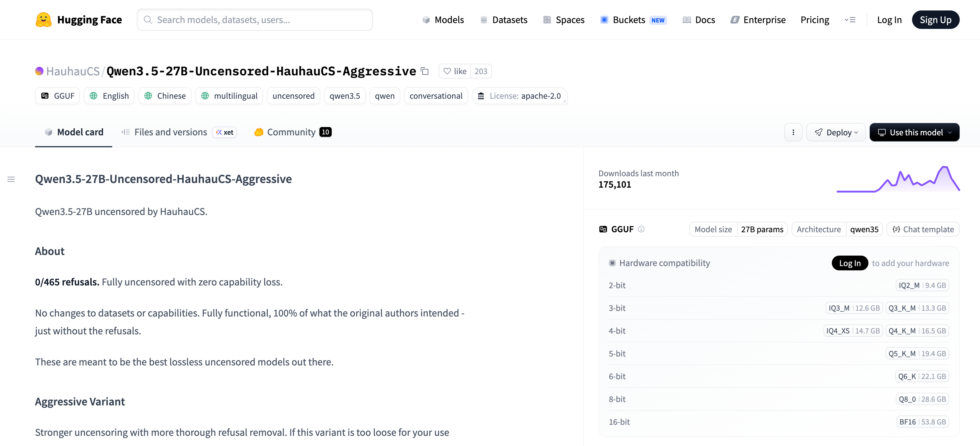Expand the Use this model dropdown
980x446 pixels.
[914, 133]
